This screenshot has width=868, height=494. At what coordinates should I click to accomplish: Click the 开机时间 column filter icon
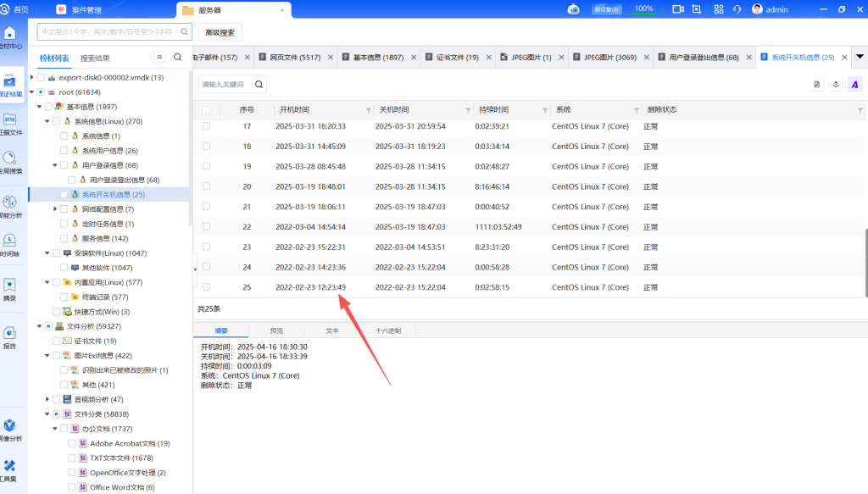click(368, 110)
